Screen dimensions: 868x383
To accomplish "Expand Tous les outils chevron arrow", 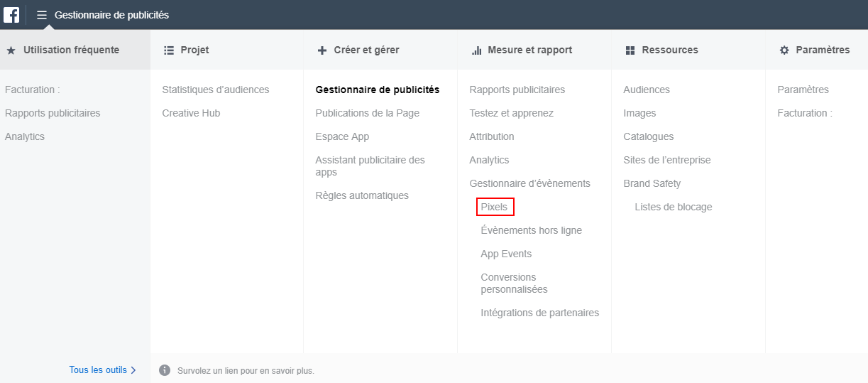I will pos(133,370).
